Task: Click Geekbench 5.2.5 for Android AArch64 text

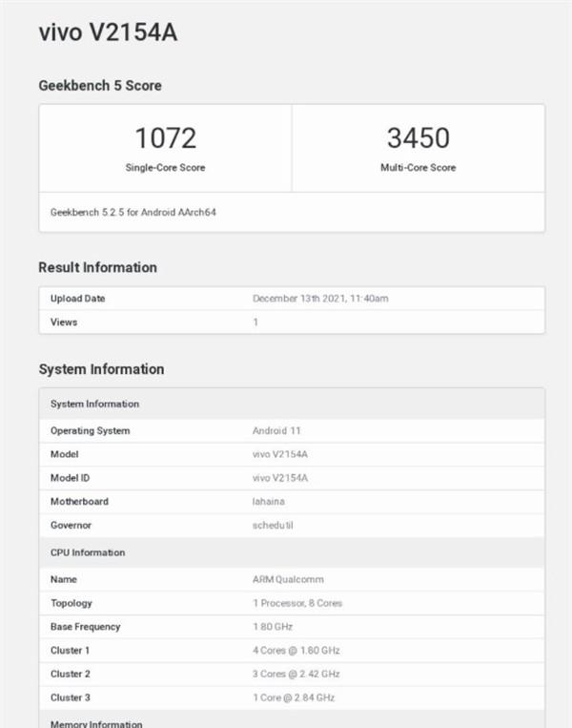Action: [133, 212]
